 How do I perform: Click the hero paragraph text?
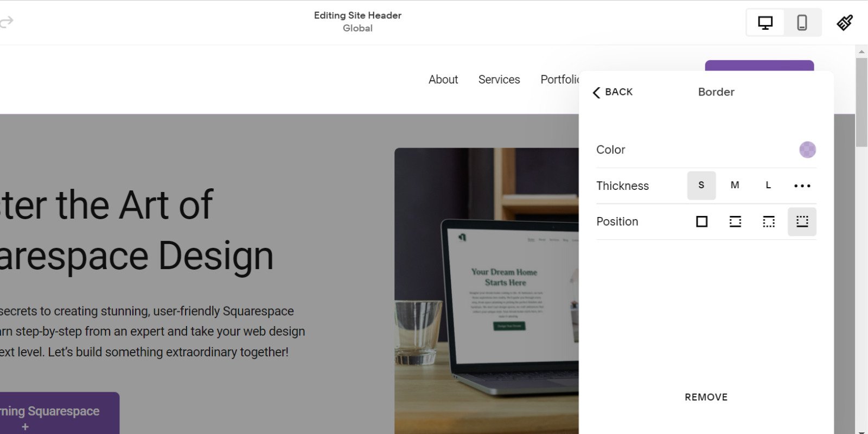(152, 331)
